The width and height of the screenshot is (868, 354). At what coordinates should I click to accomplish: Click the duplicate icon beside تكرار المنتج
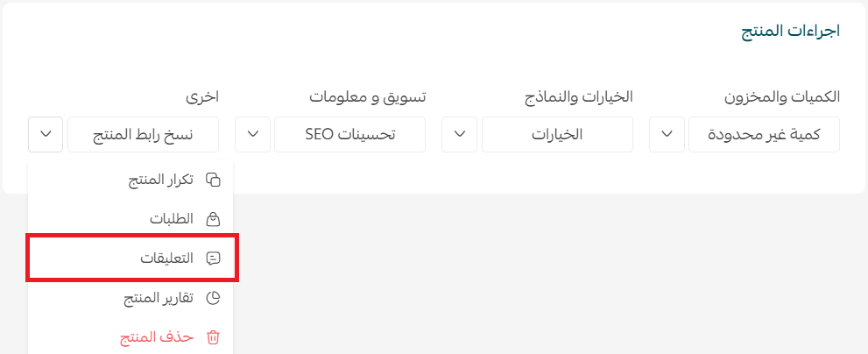pos(213,180)
